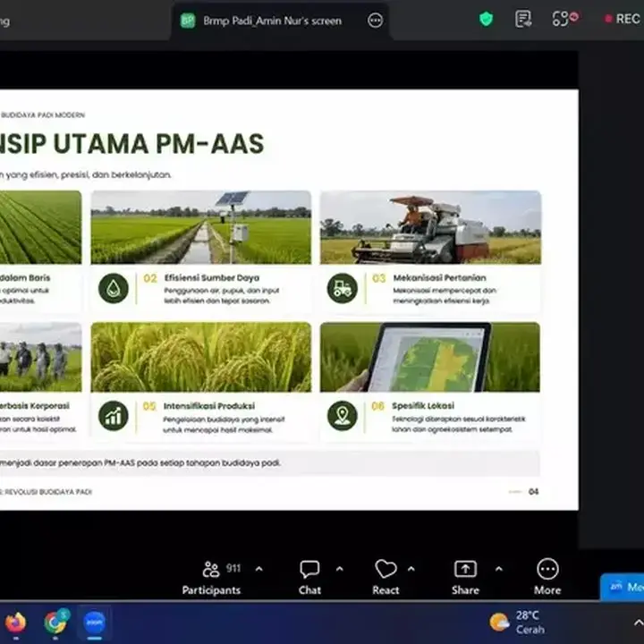Viewport: 644px width, 644px height.
Task: Click the farmers group photo
Action: click(x=40, y=357)
